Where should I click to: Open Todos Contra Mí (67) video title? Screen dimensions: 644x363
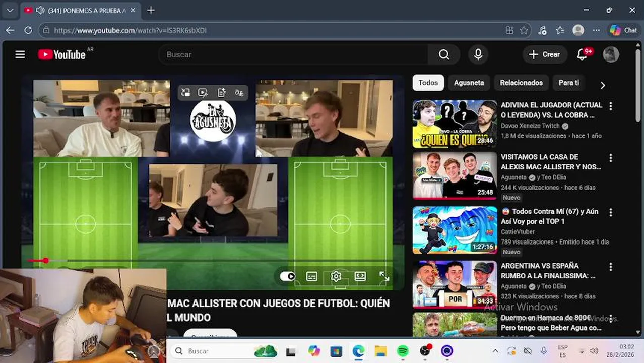tap(549, 216)
